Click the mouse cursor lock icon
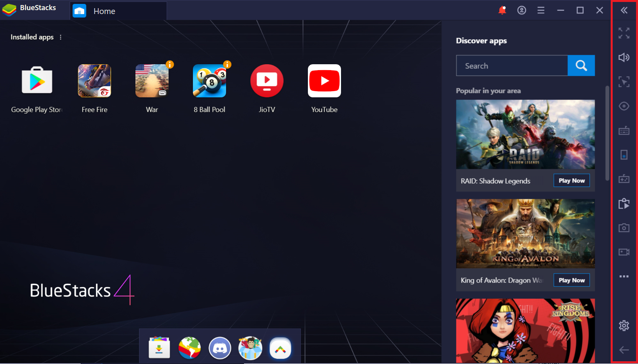Screen dimensions: 638x364 point(624,82)
